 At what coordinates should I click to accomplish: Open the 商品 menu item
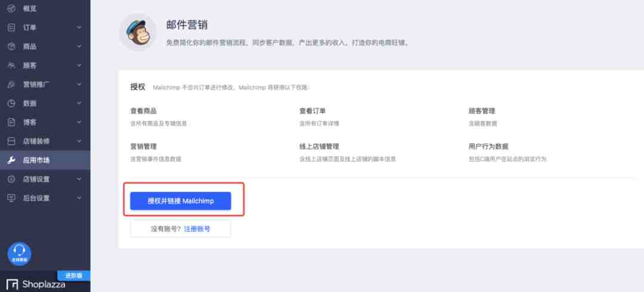(x=45, y=47)
